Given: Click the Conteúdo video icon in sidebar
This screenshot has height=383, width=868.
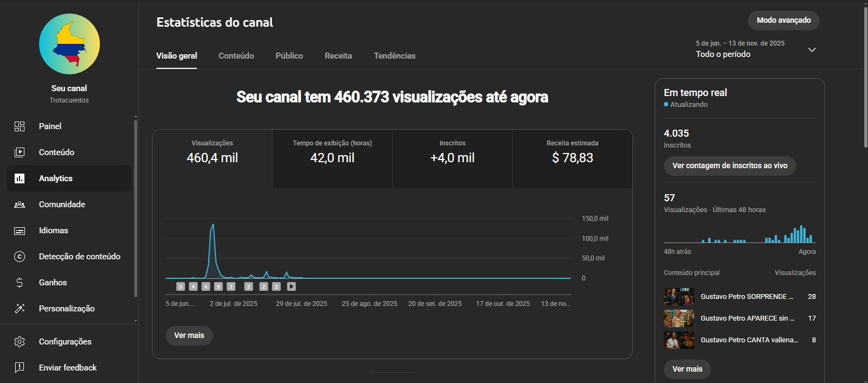Looking at the screenshot, I should tap(20, 152).
